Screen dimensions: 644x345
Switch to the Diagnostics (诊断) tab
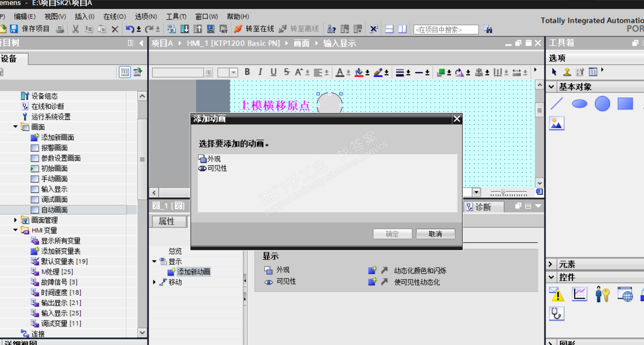[484, 207]
